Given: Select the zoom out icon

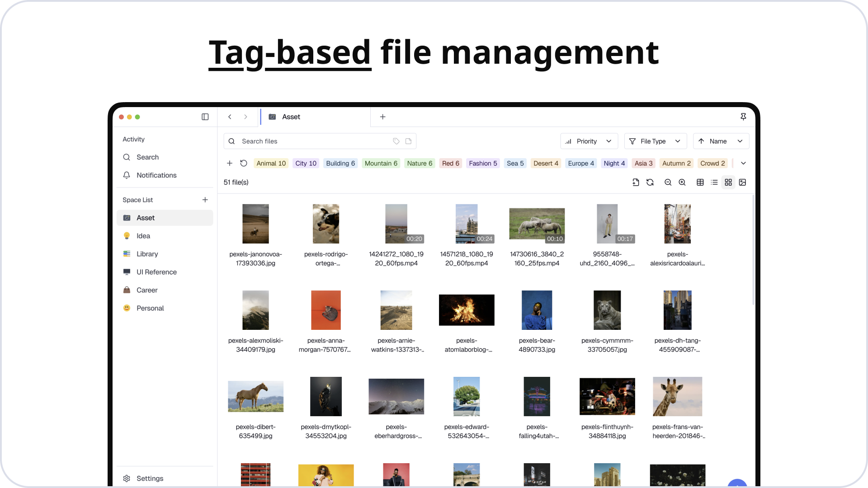Looking at the screenshot, I should tap(668, 182).
